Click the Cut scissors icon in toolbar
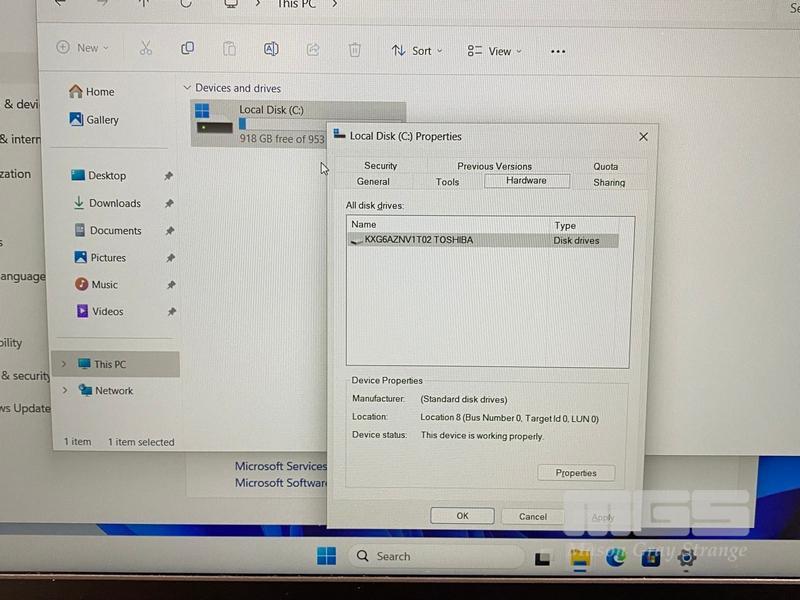Screen dimensions: 800x600 (146, 48)
